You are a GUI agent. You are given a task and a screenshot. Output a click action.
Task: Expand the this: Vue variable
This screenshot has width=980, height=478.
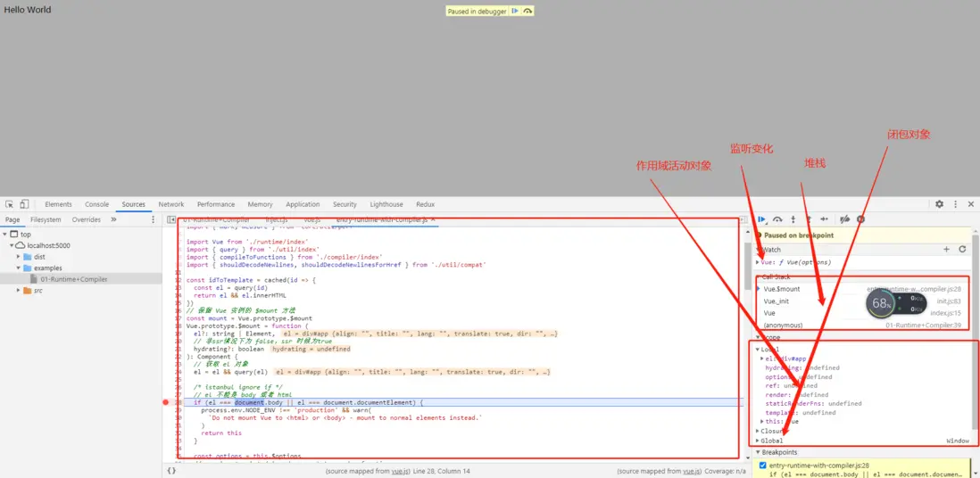pyautogui.click(x=762, y=421)
